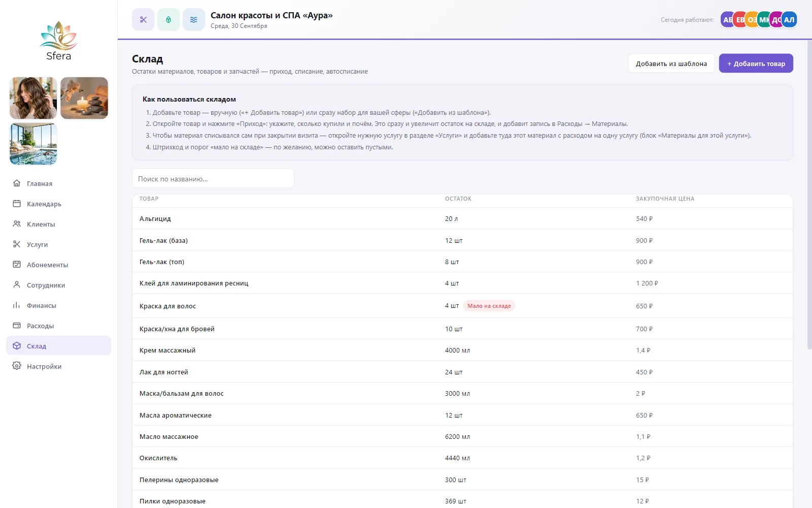
Task: Open Финансы via its bar chart icon
Action: [x=17, y=305]
